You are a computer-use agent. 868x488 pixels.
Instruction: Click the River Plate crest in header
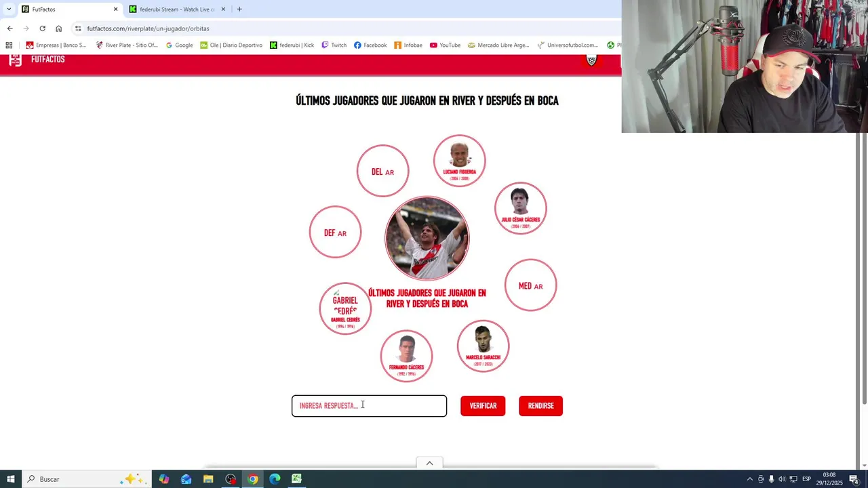(591, 60)
